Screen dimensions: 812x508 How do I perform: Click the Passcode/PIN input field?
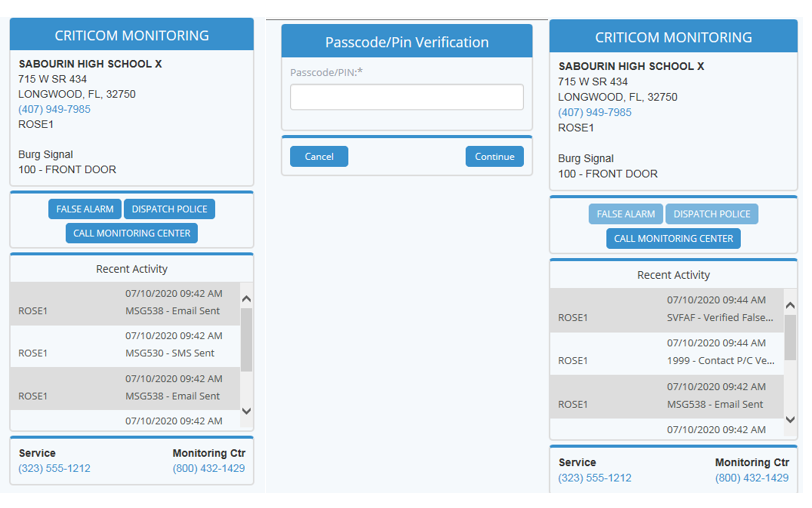[407, 97]
